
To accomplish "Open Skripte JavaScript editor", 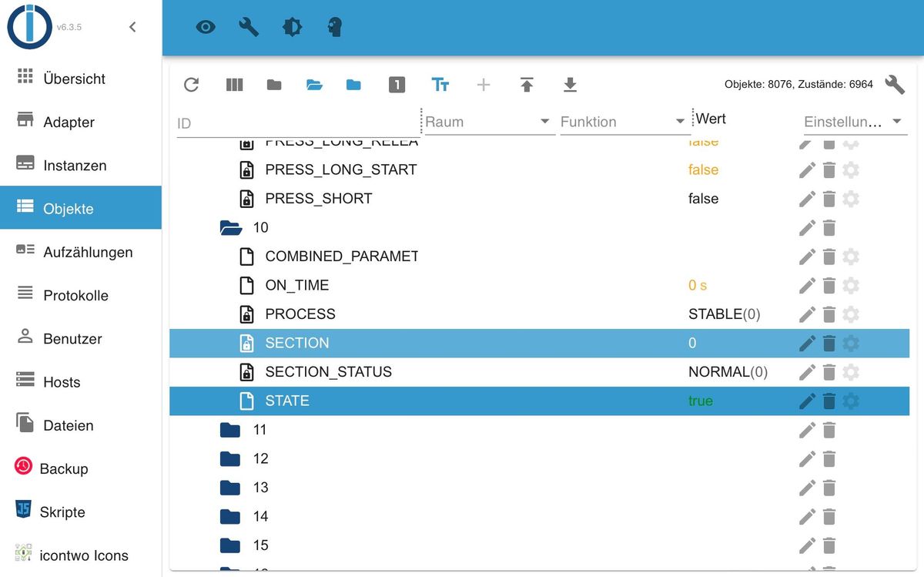I will pos(81,512).
